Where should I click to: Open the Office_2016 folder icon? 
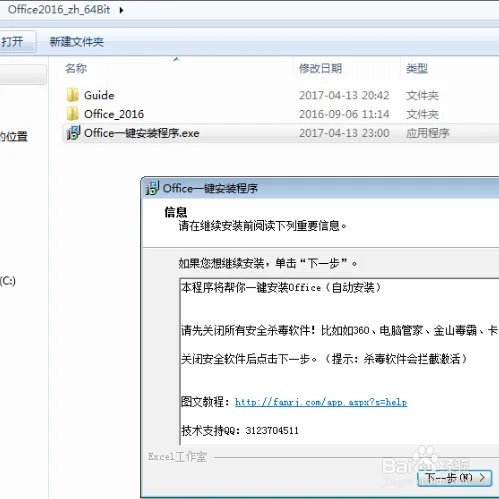tap(72, 114)
